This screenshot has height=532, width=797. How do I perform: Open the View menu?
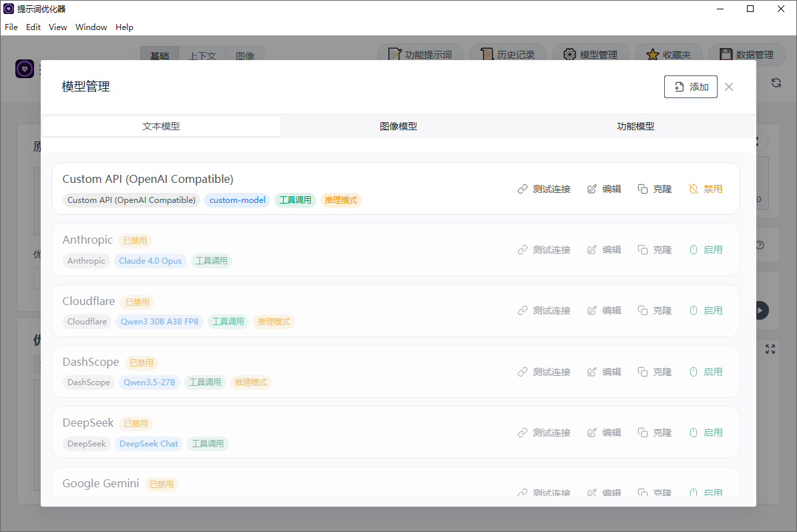click(x=57, y=27)
